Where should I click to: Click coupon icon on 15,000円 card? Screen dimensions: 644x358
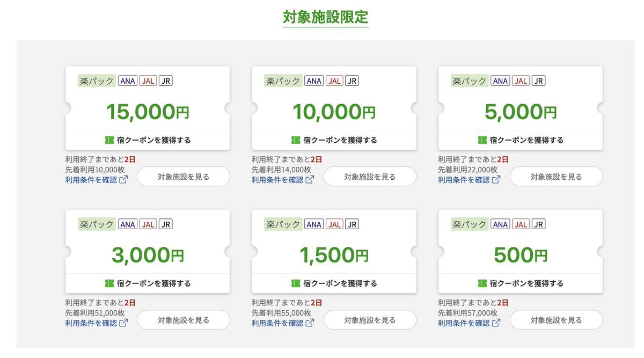click(109, 140)
